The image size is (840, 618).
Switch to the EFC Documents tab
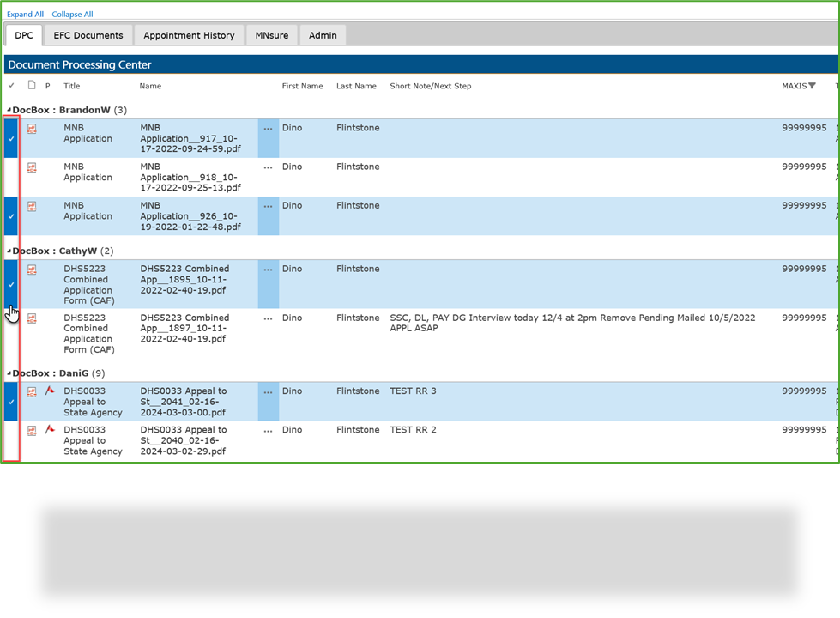click(88, 35)
